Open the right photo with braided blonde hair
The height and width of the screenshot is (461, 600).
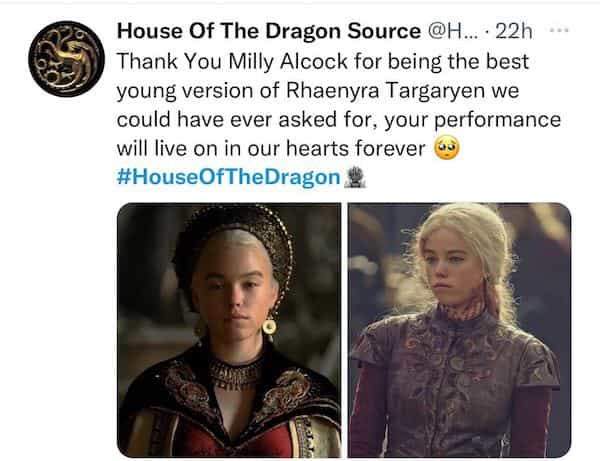[x=460, y=330]
